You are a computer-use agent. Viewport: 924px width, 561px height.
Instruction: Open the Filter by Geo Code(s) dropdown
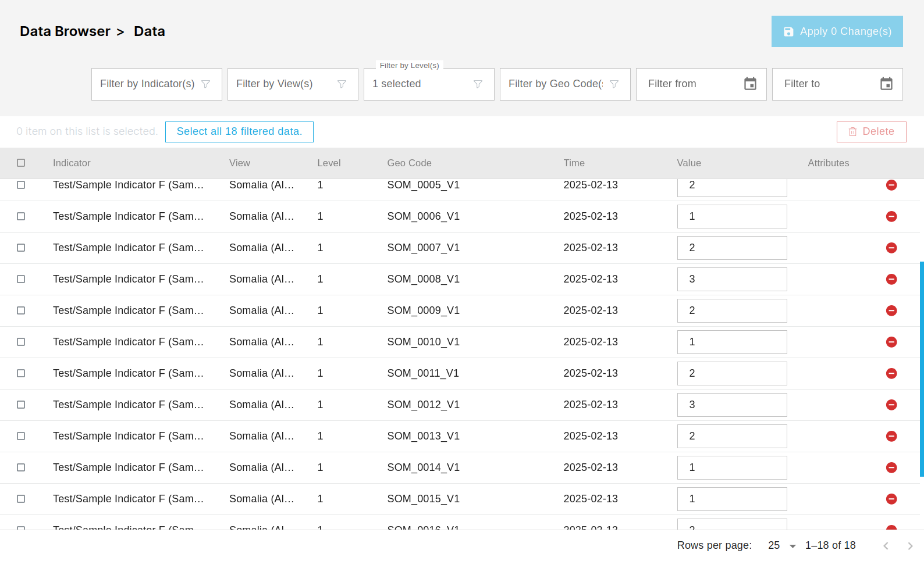pos(565,84)
